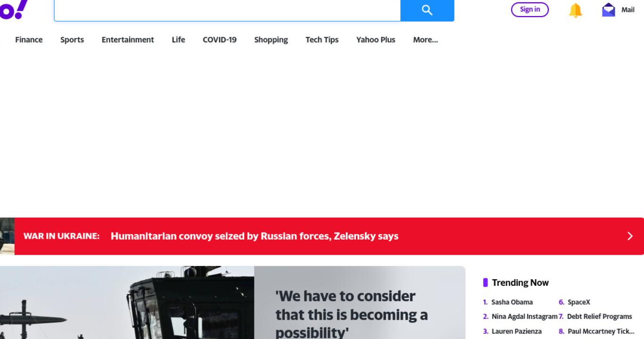
Task: Click the Sign in button
Action: [x=530, y=9]
